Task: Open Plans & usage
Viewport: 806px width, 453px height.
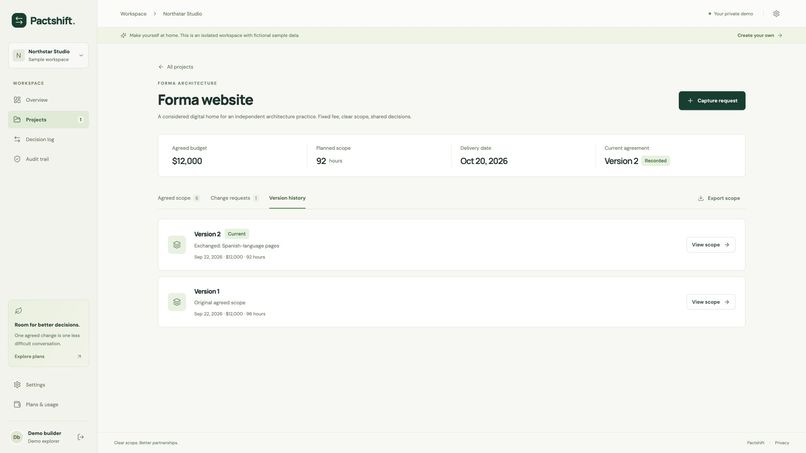Action: click(x=48, y=404)
